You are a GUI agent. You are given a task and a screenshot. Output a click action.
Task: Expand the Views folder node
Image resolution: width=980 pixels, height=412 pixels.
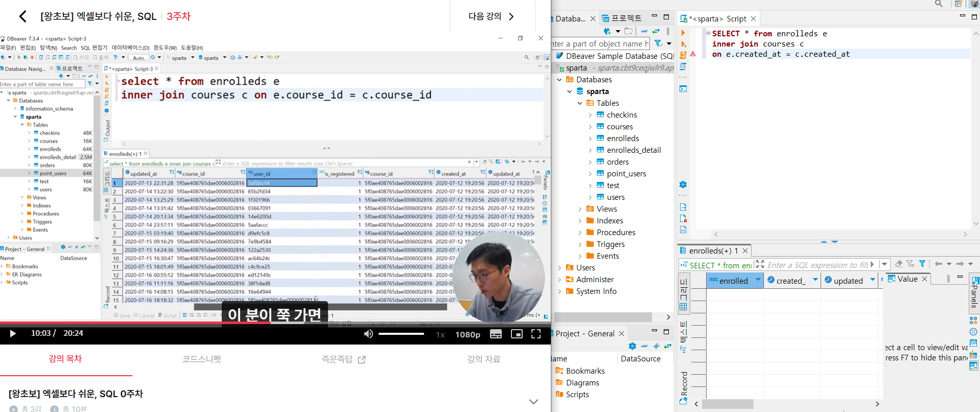580,209
